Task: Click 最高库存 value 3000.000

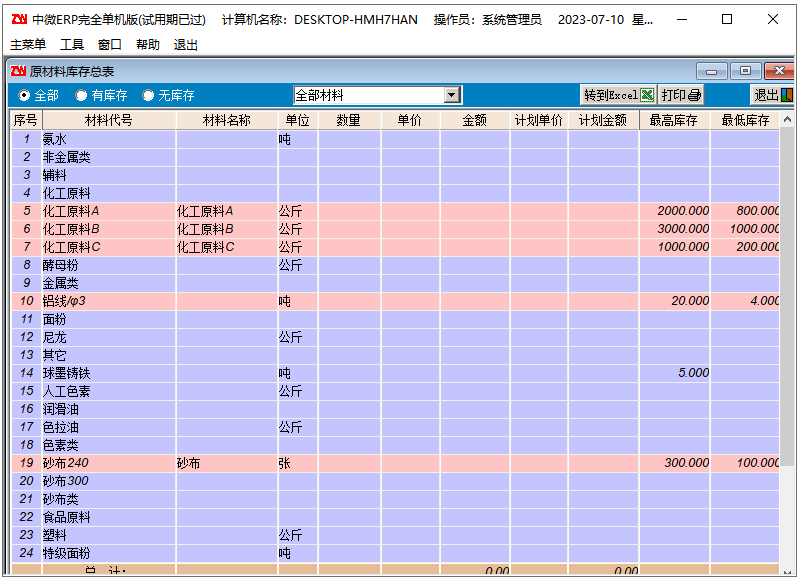Action: [x=683, y=229]
